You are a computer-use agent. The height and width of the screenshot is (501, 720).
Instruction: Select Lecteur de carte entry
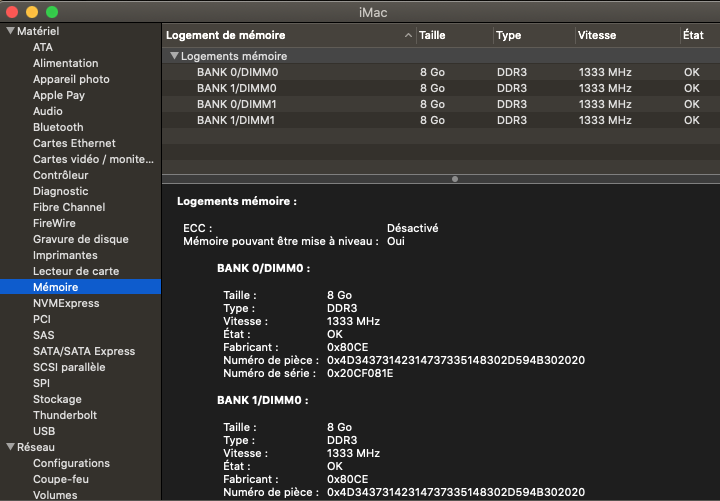click(76, 271)
